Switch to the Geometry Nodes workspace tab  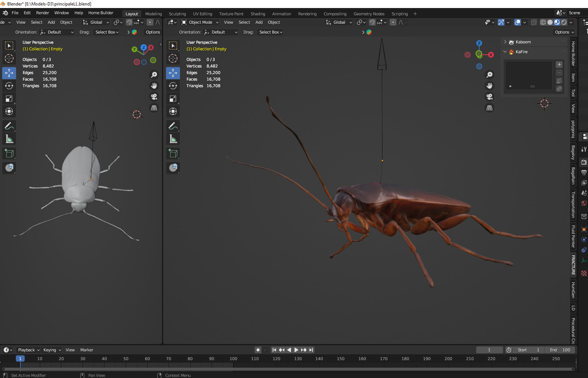[369, 14]
